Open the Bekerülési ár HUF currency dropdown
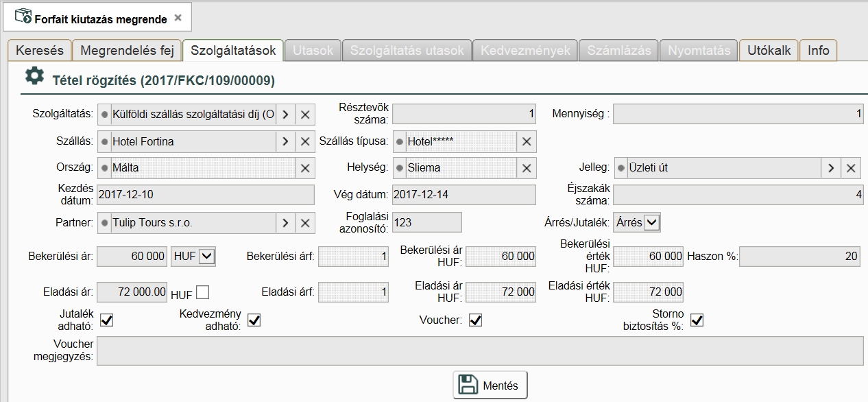Screen dimensions: 868x402 pos(207,256)
